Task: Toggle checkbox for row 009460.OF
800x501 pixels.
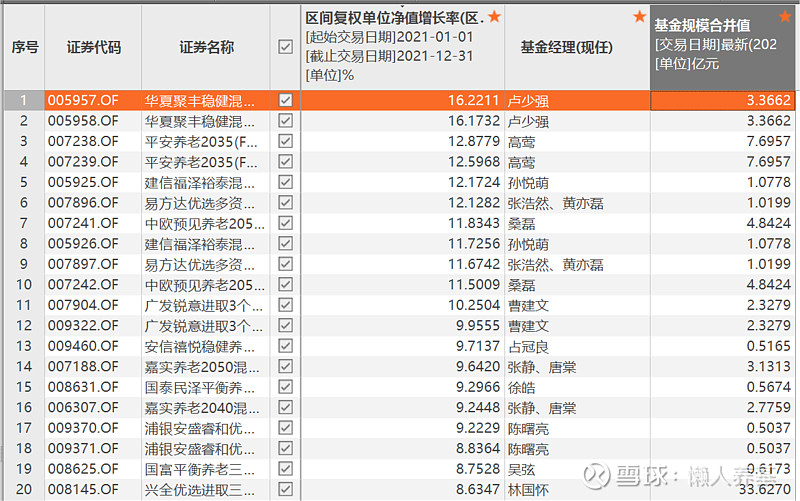Action: pos(286,346)
